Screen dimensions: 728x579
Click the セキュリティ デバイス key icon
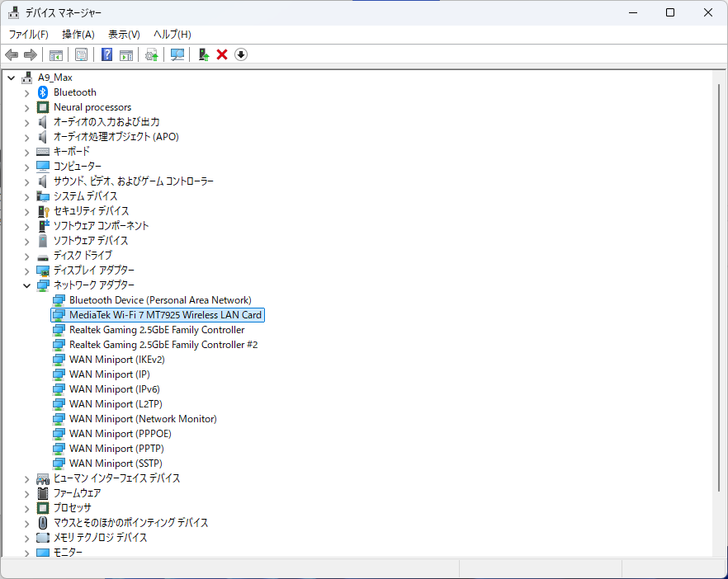click(x=43, y=211)
